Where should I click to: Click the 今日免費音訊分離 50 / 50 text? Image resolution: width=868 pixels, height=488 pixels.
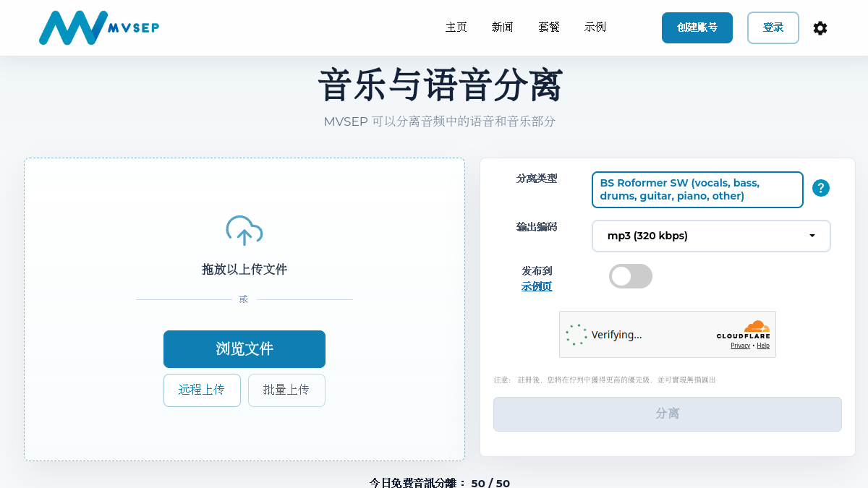[x=440, y=483]
